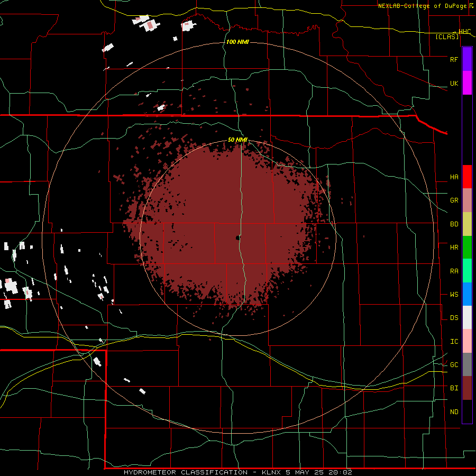Click the BD yellow legend swatch
Viewport: 476px width, 476px height.
coord(467,224)
